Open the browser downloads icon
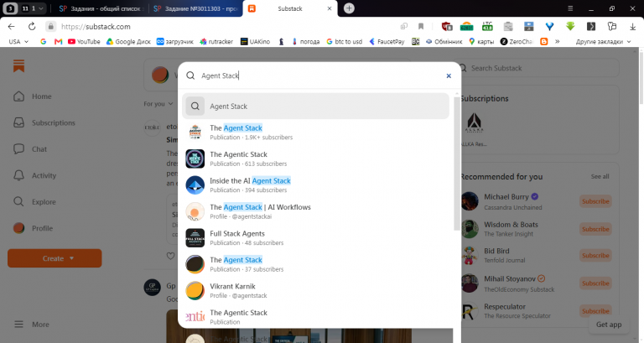Viewport: 644px width, 343px height. 632,26
